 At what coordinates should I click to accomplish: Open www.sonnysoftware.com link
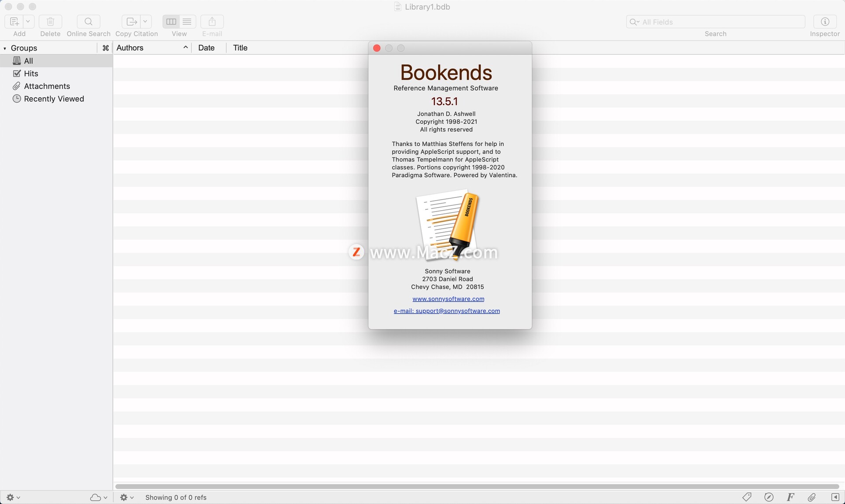[x=448, y=299]
